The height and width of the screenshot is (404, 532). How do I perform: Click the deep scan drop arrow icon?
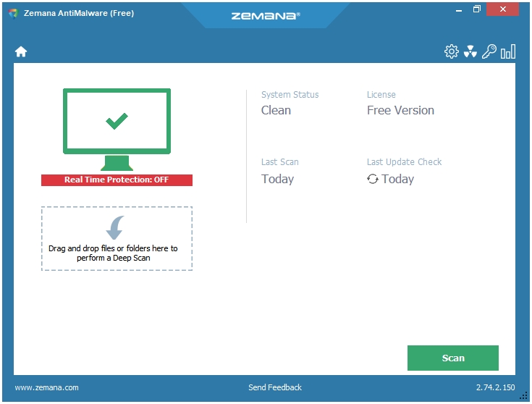(115, 227)
